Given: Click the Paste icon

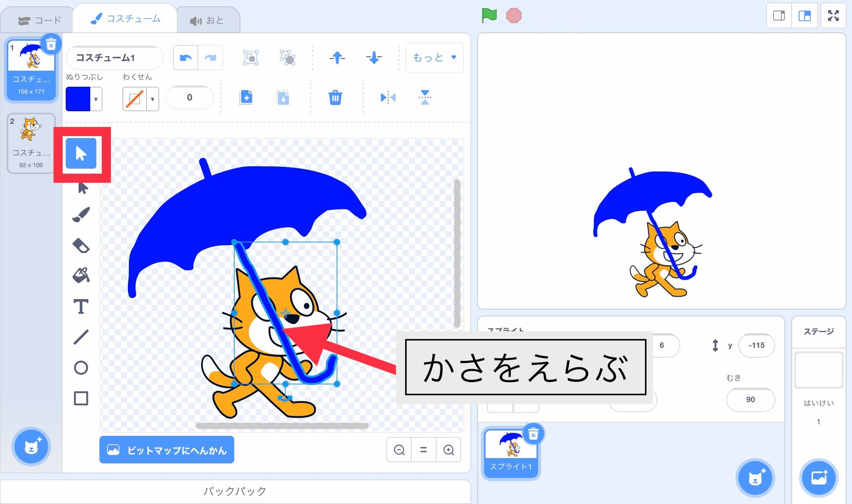Looking at the screenshot, I should [x=283, y=97].
